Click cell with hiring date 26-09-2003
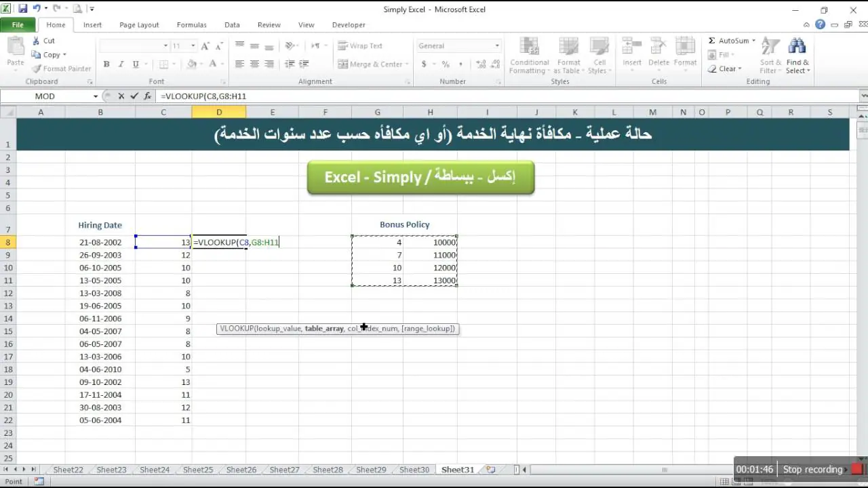Image resolution: width=868 pixels, height=488 pixels. coord(100,255)
